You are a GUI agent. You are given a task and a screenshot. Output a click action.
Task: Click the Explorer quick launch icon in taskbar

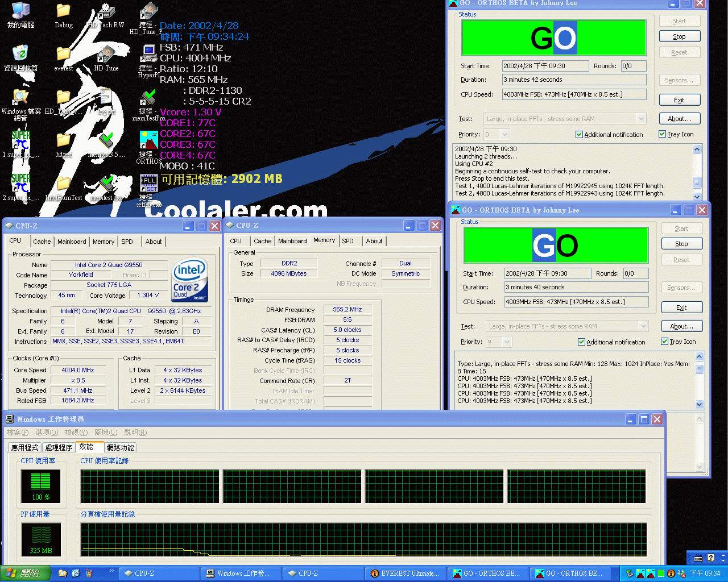(63, 573)
